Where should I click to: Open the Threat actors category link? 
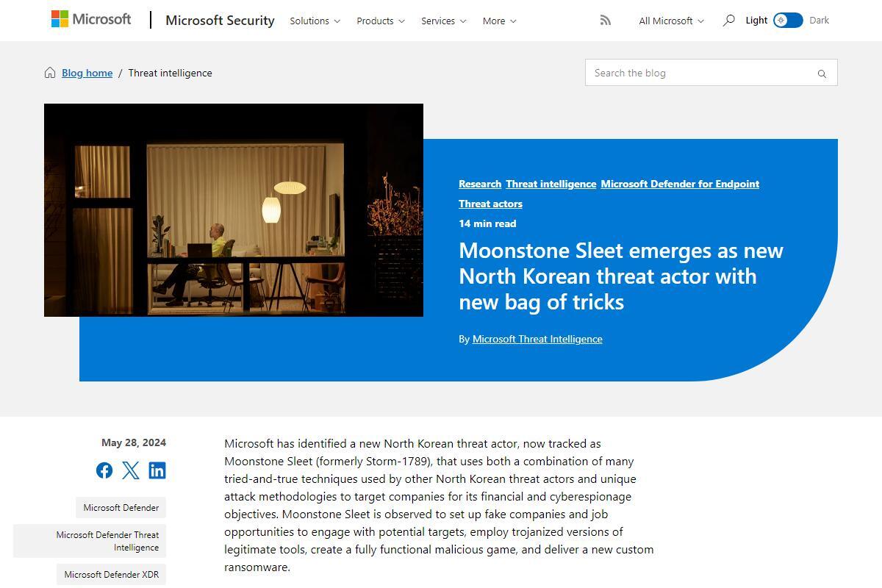pos(490,204)
